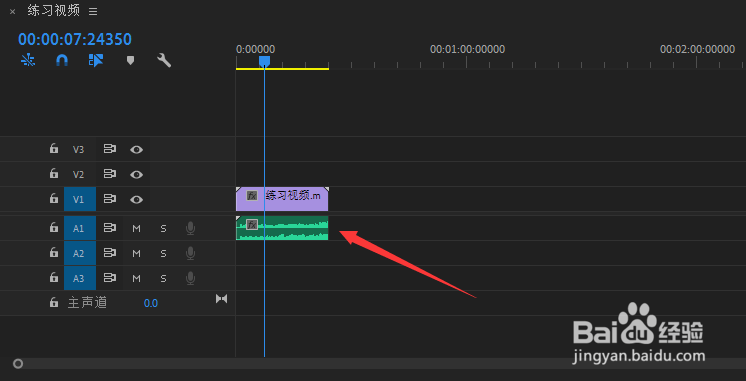
Task: Select the 练习视频.m video clip
Action: (x=282, y=199)
